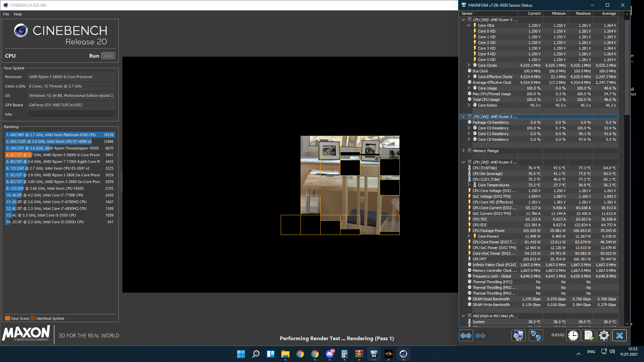Start logging with the sheet plus icon

click(589, 336)
